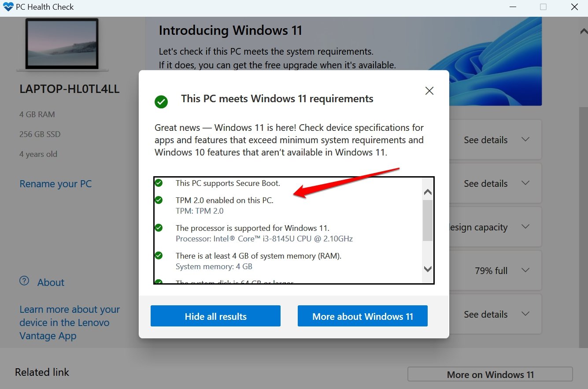Screen dimensions: 588x389
Task: Open Rename your PC link
Action: click(55, 184)
